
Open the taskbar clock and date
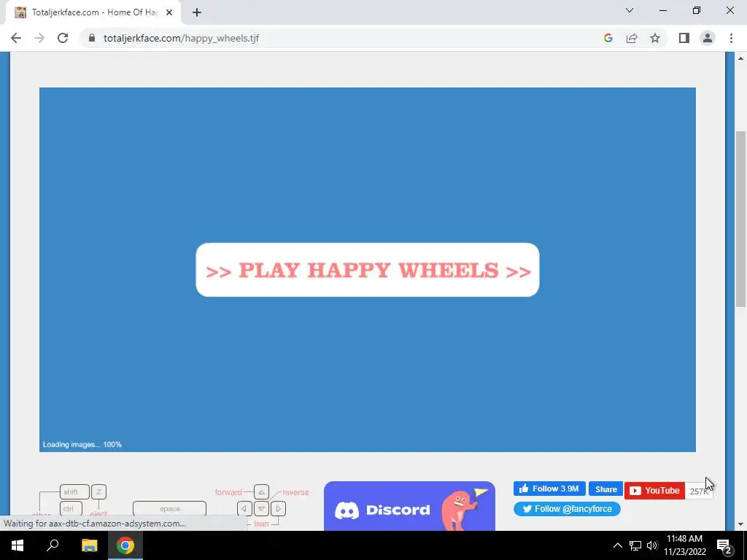point(684,545)
